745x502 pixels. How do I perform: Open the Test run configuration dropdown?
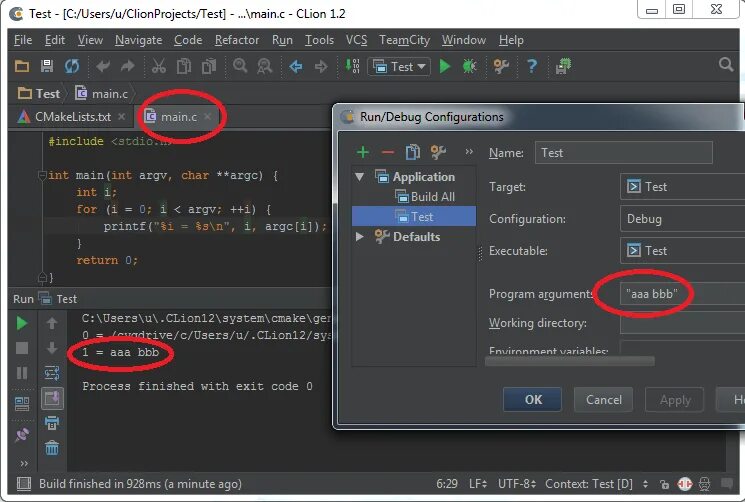click(400, 66)
